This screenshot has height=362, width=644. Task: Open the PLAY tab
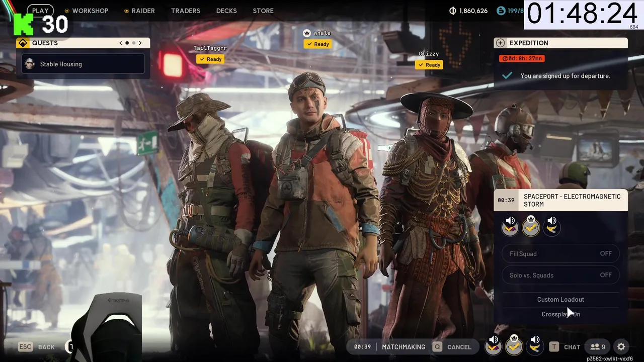(x=40, y=11)
